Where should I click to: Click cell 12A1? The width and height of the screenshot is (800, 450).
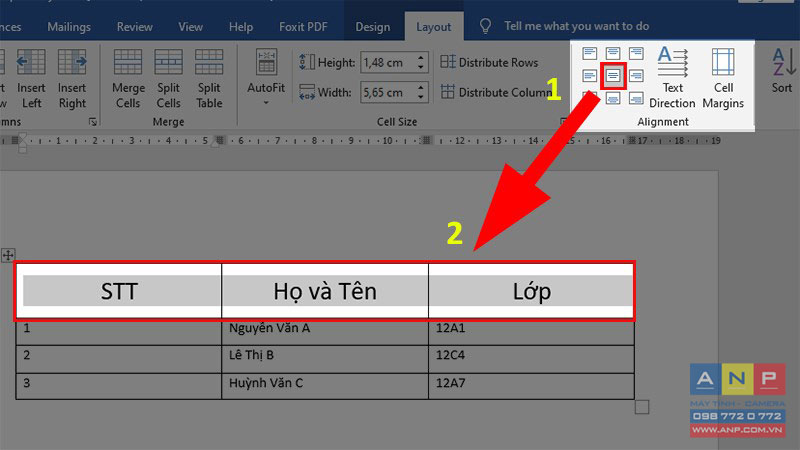531,332
